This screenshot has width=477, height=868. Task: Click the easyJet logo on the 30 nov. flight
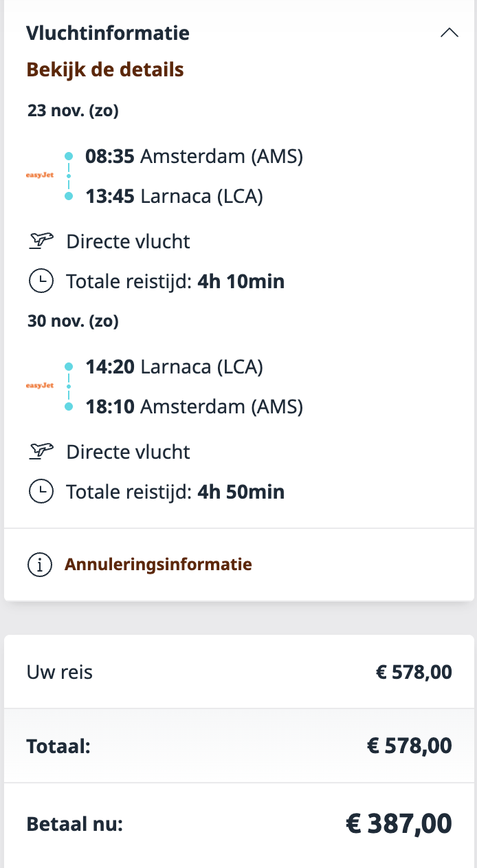39,386
